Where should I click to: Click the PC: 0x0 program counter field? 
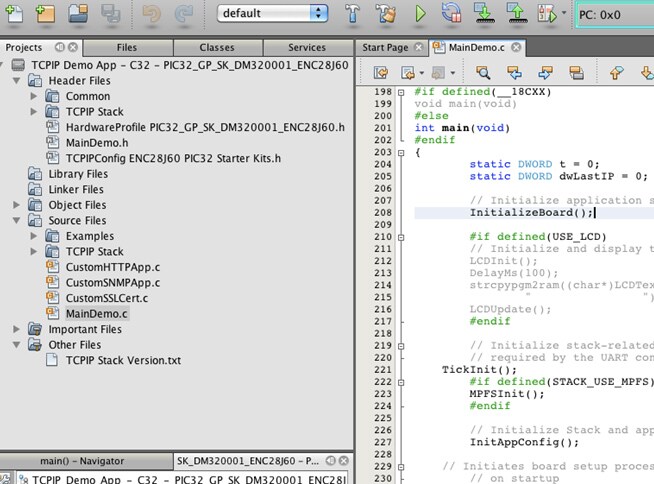(615, 15)
